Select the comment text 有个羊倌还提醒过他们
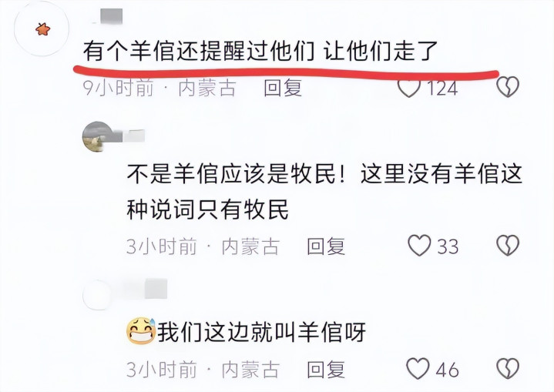The image size is (554, 392). (199, 52)
